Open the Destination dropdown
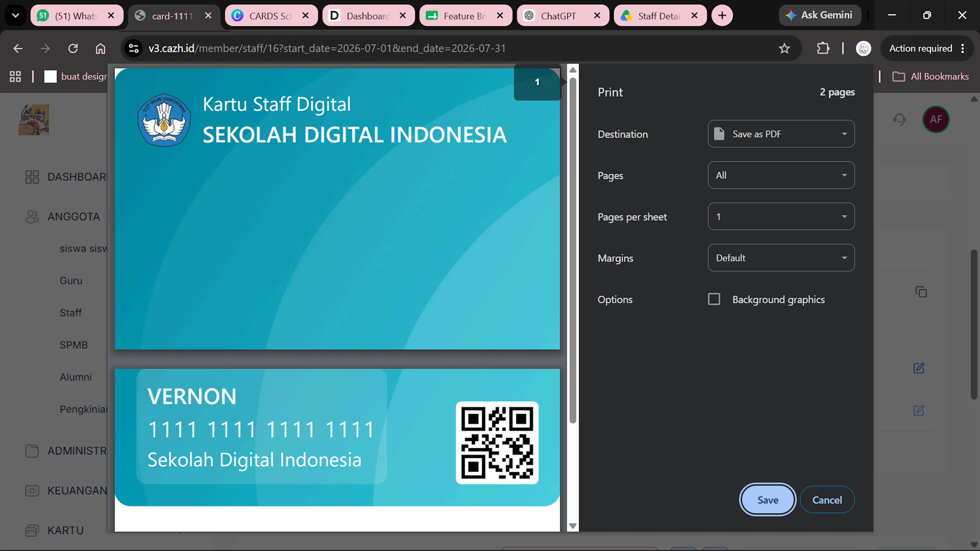This screenshot has width=980, height=551. (781, 134)
